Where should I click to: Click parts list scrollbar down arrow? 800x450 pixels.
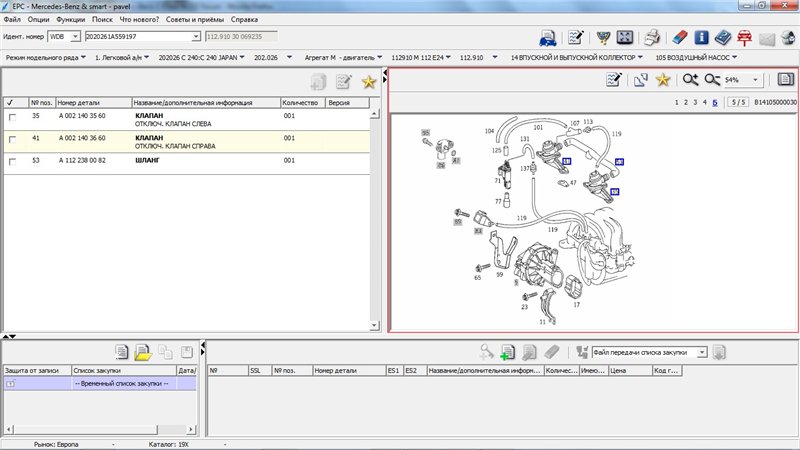(x=374, y=325)
